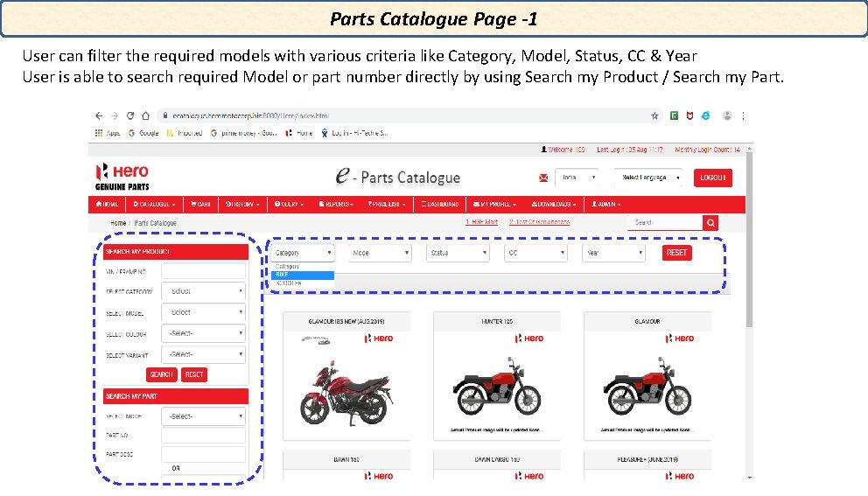
Task: Expand the MY PROFILE menu
Action: (x=494, y=205)
